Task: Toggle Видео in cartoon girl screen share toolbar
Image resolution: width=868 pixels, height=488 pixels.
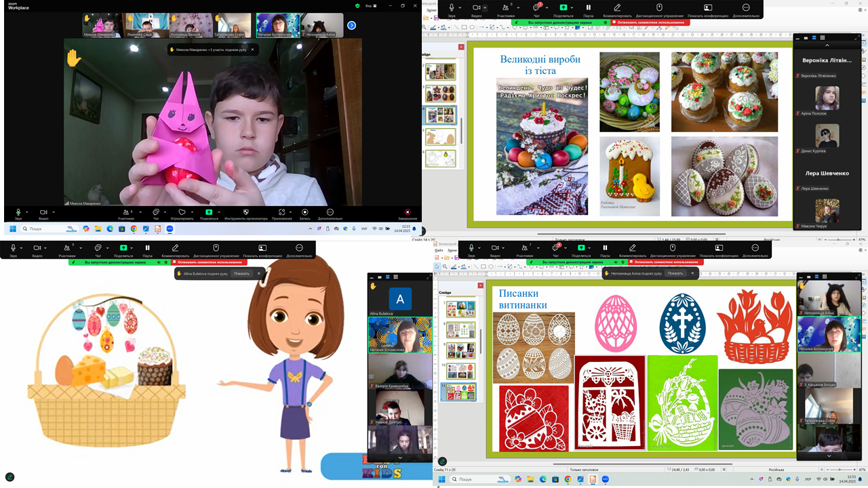Action: pos(37,249)
